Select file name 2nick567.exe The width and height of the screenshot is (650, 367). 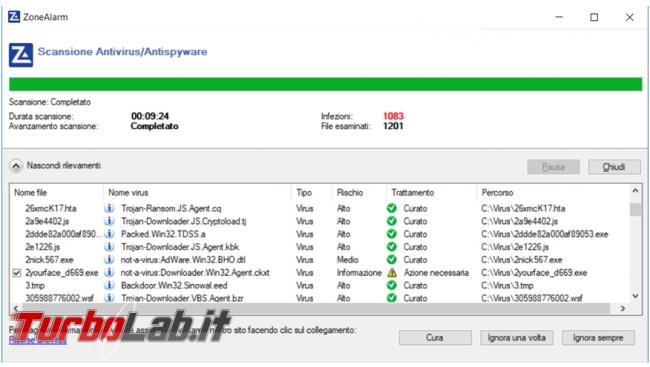coord(49,260)
